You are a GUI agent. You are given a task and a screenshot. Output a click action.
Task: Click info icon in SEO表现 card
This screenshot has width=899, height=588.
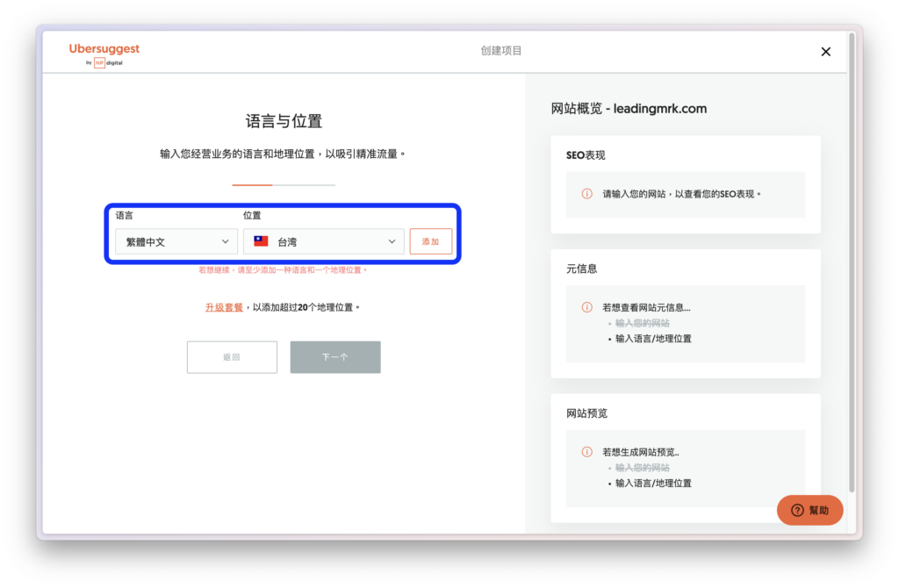[x=586, y=194]
